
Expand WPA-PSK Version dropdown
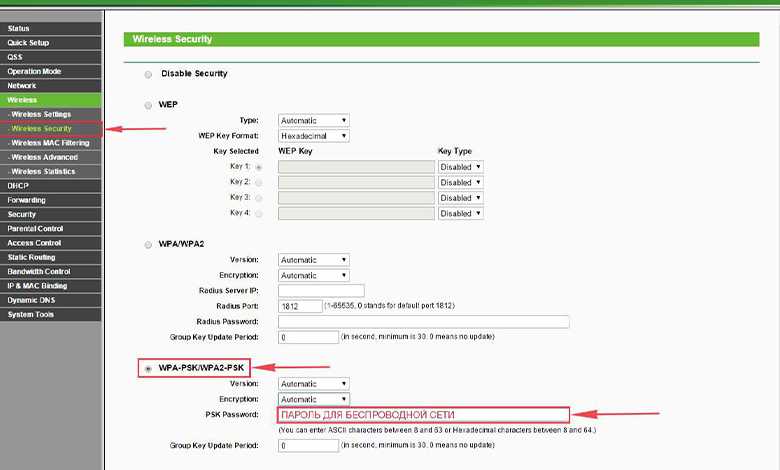[x=313, y=384]
